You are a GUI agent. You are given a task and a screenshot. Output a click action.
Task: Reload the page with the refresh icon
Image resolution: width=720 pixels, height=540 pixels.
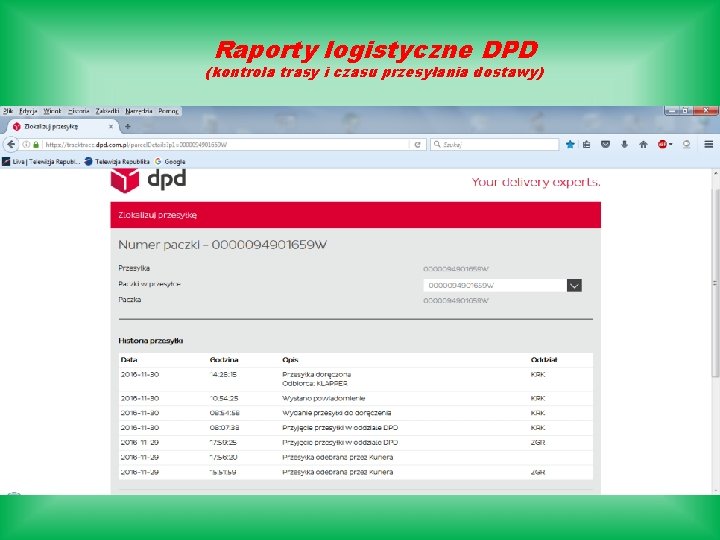click(x=417, y=145)
